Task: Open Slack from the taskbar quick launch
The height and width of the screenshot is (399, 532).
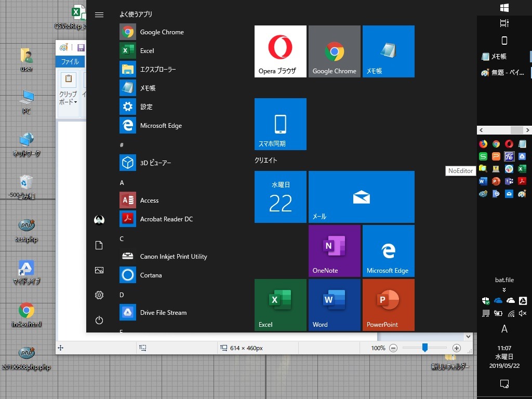Action: (509, 169)
